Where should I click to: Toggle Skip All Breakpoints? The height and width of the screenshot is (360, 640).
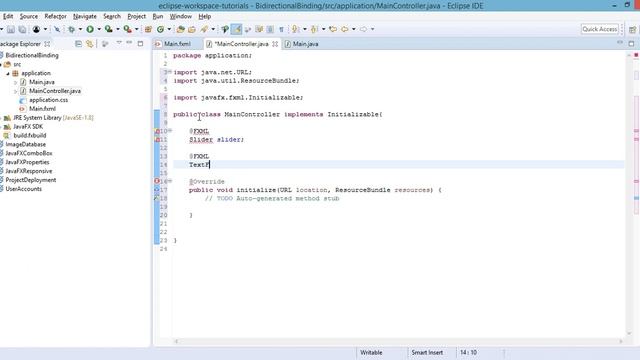point(57,29)
